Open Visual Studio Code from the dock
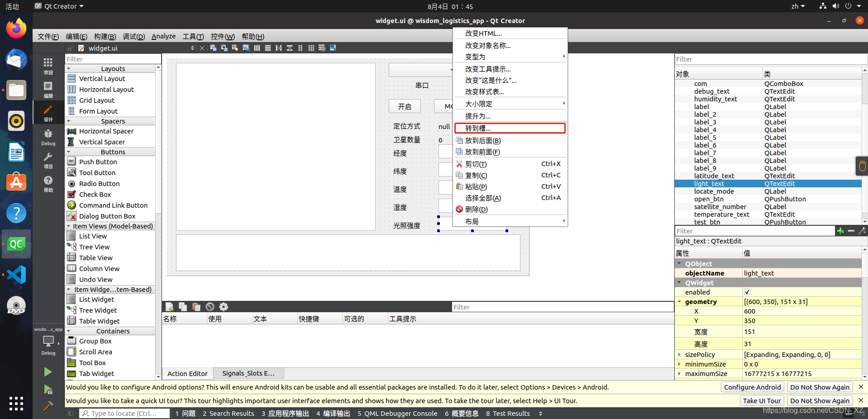 pyautogui.click(x=16, y=275)
